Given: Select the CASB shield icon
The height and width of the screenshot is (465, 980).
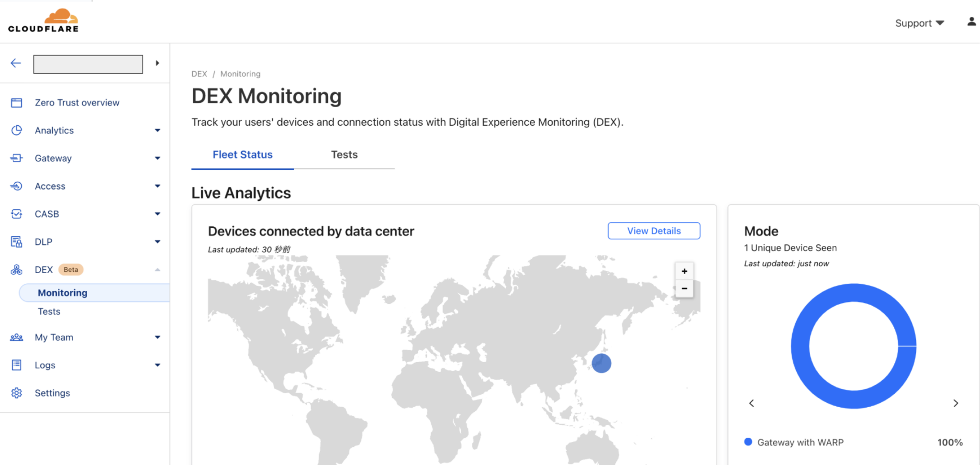Looking at the screenshot, I should coord(17,214).
